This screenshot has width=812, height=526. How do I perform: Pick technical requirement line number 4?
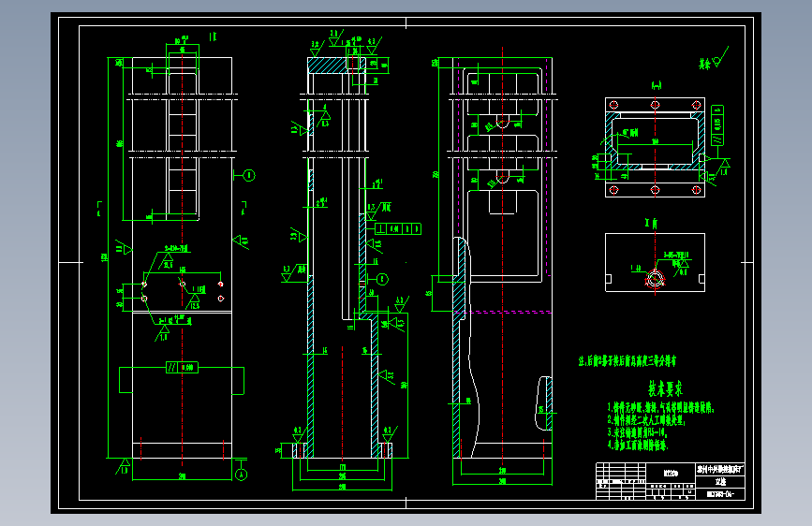tap(638, 445)
